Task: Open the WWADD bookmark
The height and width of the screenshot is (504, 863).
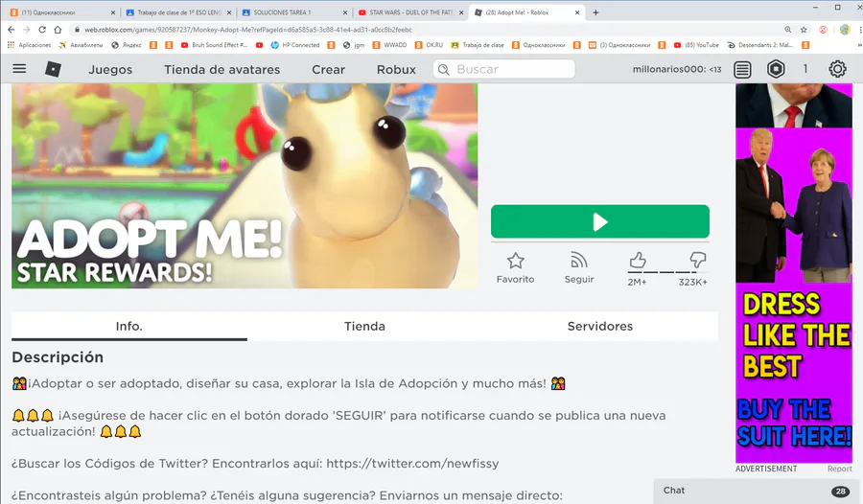Action: click(x=389, y=45)
